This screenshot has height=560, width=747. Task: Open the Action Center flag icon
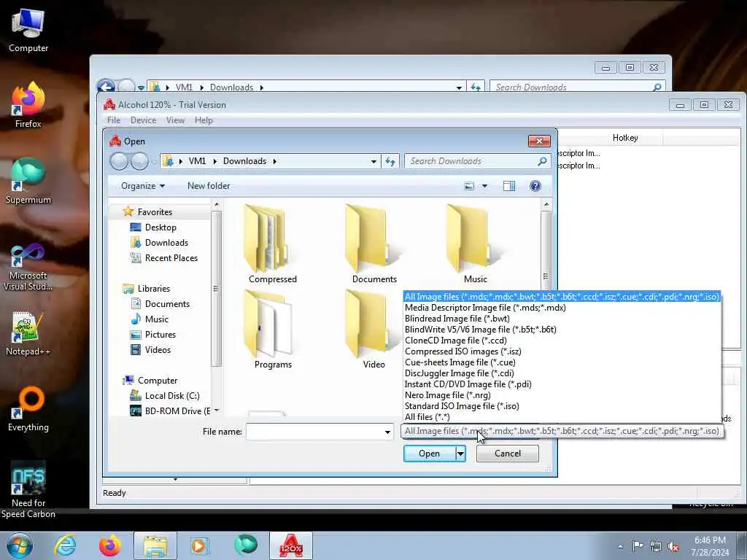[638, 546]
